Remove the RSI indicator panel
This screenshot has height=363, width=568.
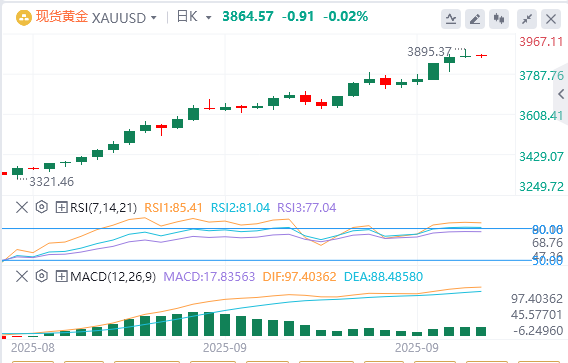coord(22,208)
